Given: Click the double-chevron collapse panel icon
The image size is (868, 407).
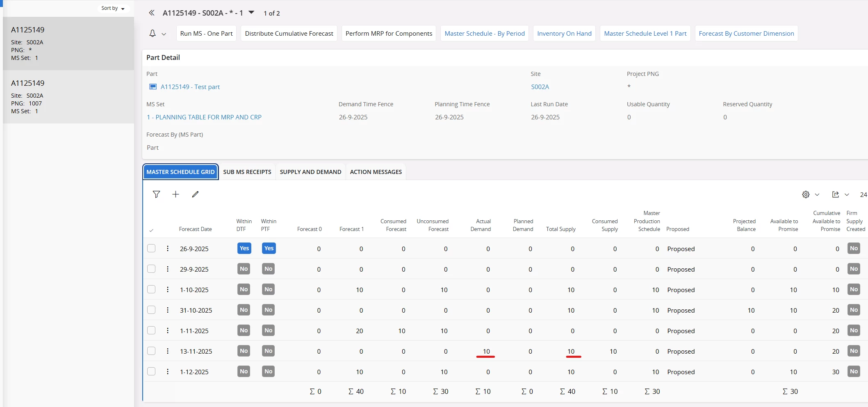Looking at the screenshot, I should [152, 13].
